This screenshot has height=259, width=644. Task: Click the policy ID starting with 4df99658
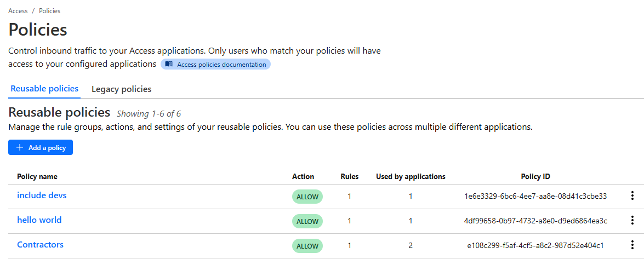[535, 221]
